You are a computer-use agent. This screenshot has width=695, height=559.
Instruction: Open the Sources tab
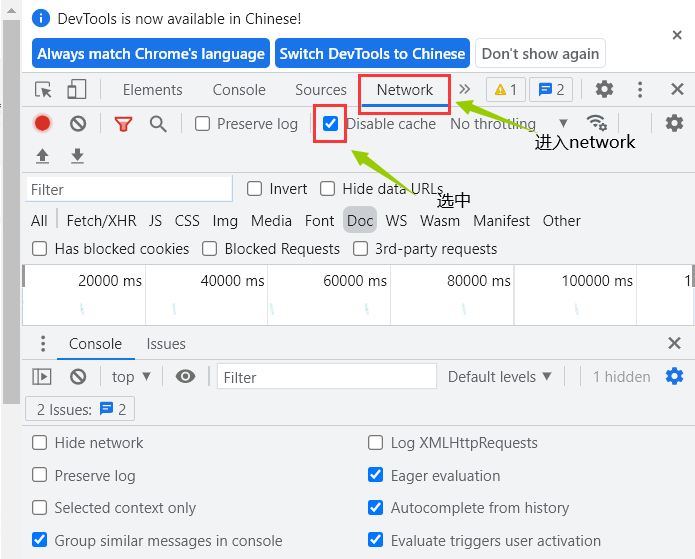click(x=321, y=90)
